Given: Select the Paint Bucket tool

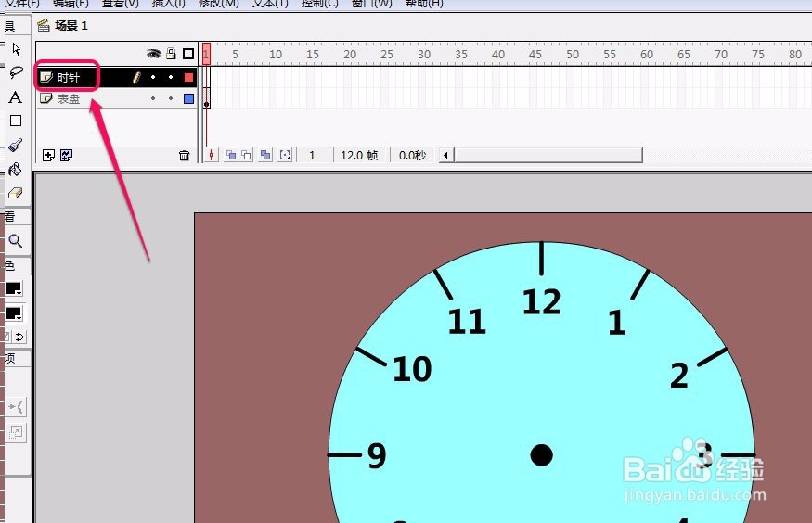Looking at the screenshot, I should 16,169.
